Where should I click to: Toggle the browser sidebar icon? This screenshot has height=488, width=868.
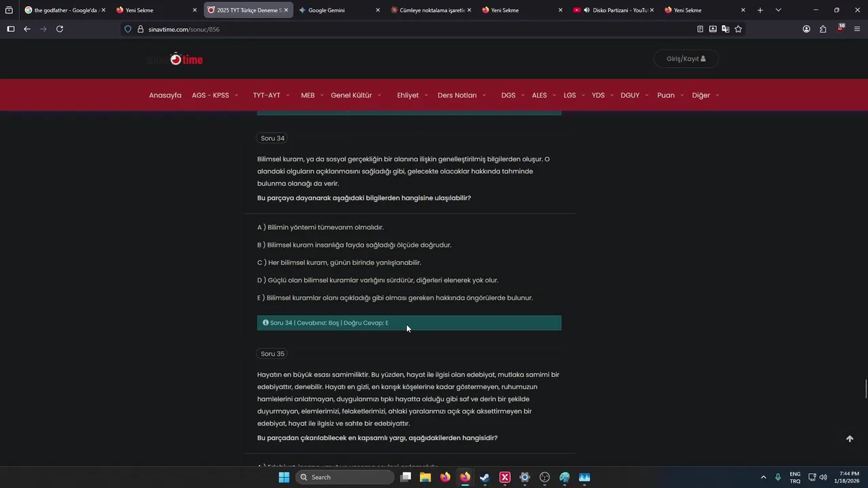coord(10,29)
